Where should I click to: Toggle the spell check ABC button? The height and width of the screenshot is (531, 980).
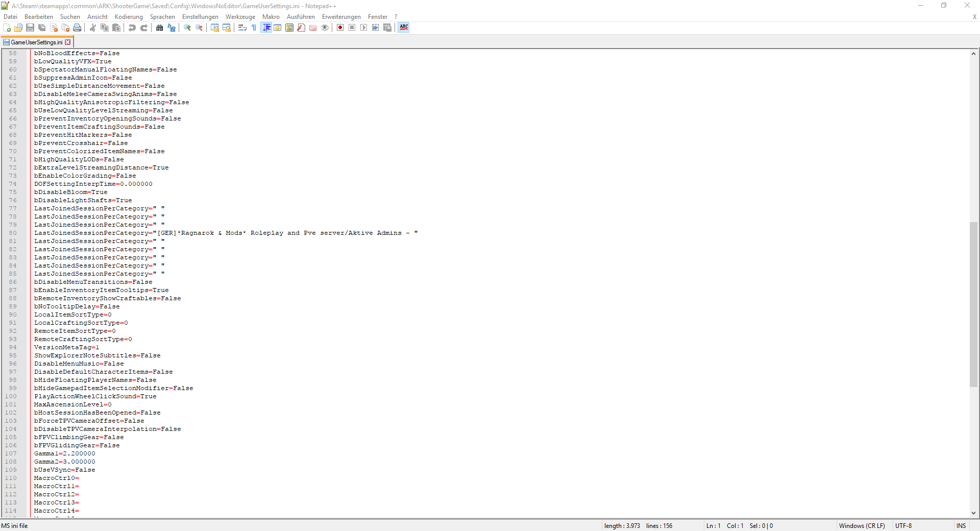[404, 28]
